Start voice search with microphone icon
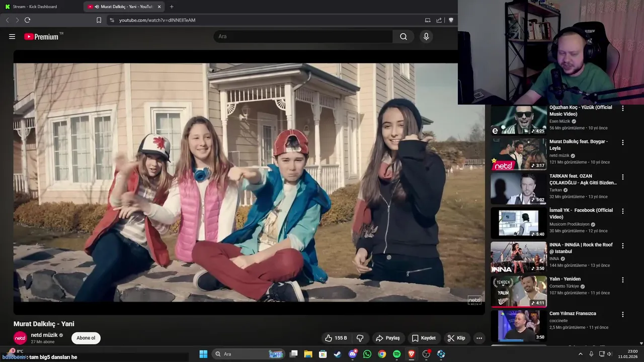Viewport: 644px width, 362px height. point(426,36)
